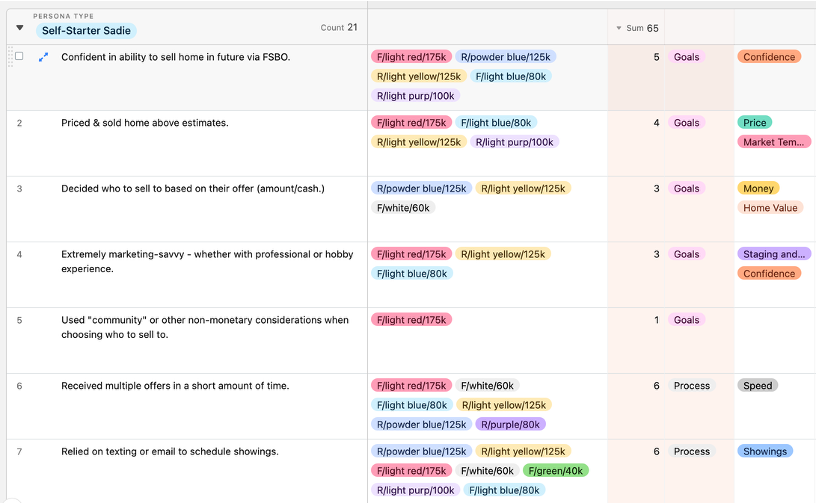Click Confidence tag in row four

coord(769,273)
